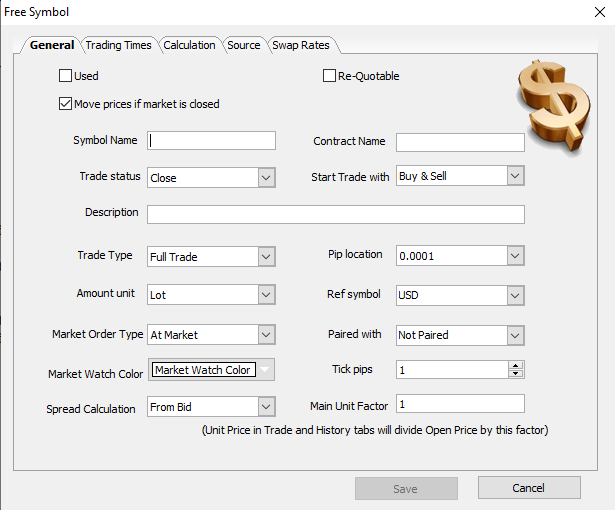This screenshot has width=615, height=510.
Task: Open the Paired with dropdown
Action: (460, 335)
